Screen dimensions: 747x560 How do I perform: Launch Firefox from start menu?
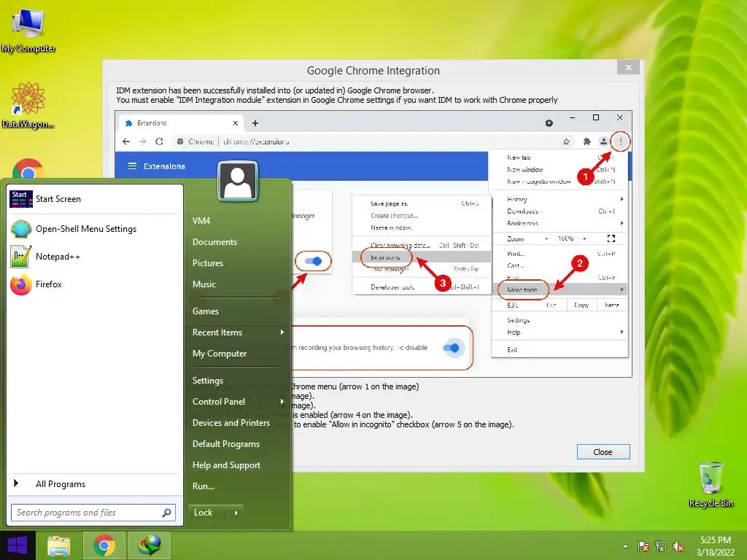point(95,284)
